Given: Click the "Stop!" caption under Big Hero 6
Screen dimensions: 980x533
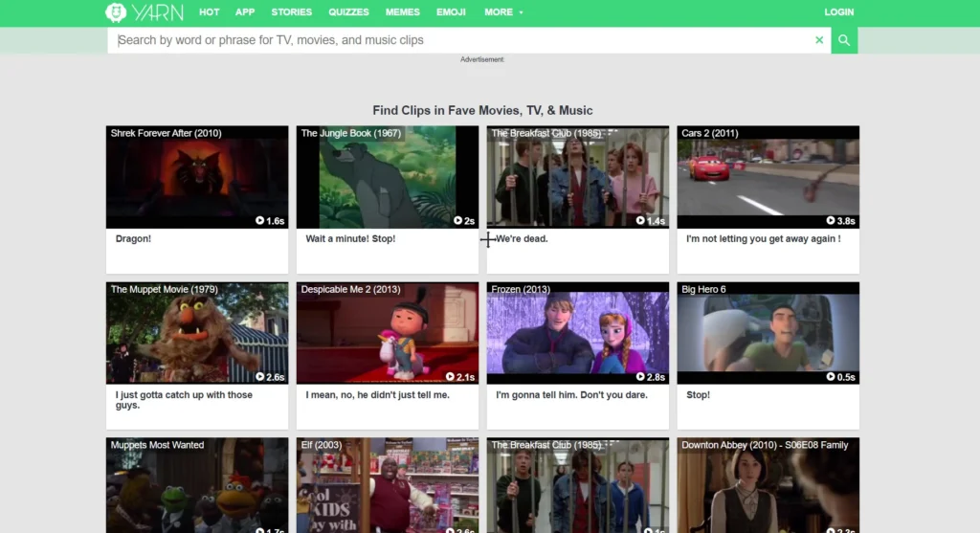Looking at the screenshot, I should tap(698, 395).
